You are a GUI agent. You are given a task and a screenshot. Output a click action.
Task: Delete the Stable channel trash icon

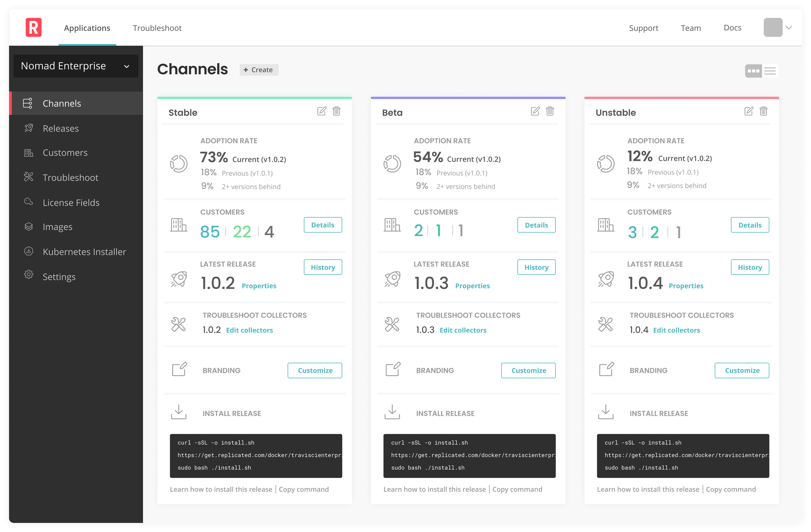(336, 111)
